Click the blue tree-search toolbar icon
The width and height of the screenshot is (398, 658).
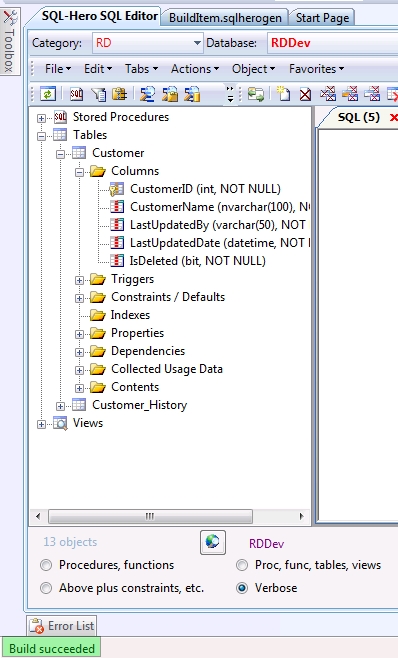coord(147,94)
